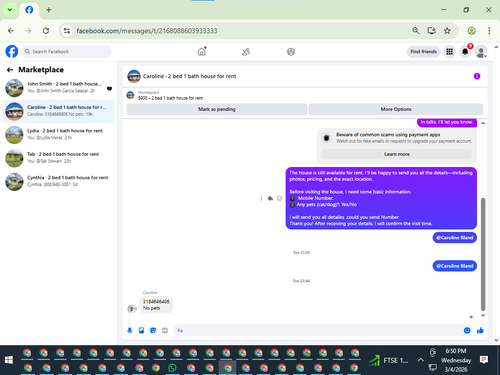Open the Home feed icon
The height and width of the screenshot is (375, 500).
coord(202,52)
